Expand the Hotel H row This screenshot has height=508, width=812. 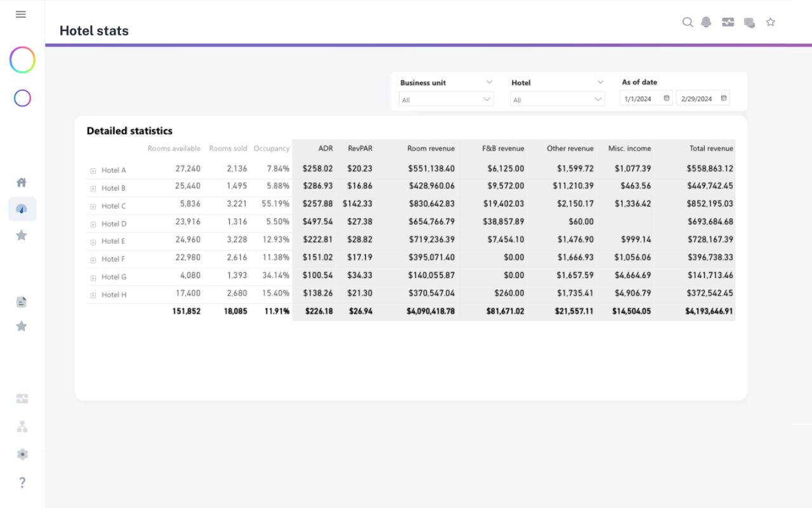(x=93, y=295)
